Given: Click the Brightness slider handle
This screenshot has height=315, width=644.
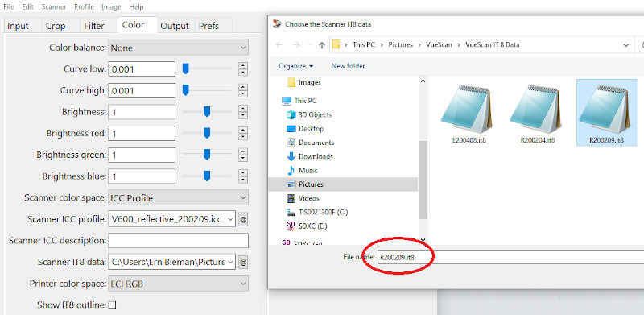Looking at the screenshot, I should click(207, 111).
